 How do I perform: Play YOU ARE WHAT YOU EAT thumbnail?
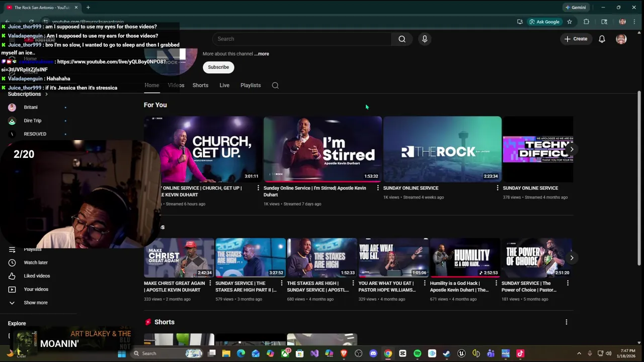[x=393, y=258]
